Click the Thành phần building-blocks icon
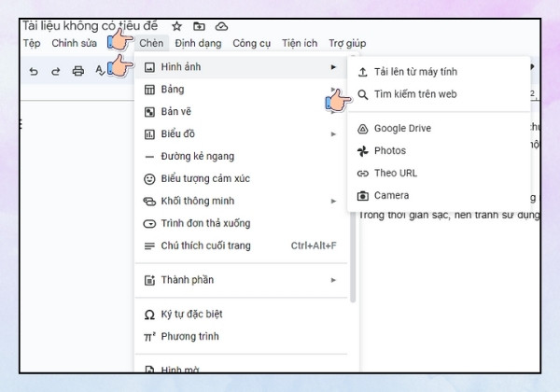 [149, 280]
